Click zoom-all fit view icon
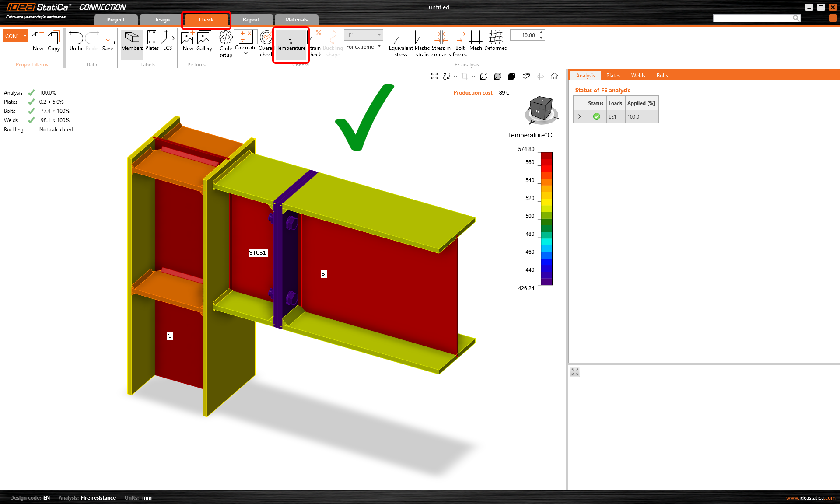This screenshot has height=504, width=840. 434,76
